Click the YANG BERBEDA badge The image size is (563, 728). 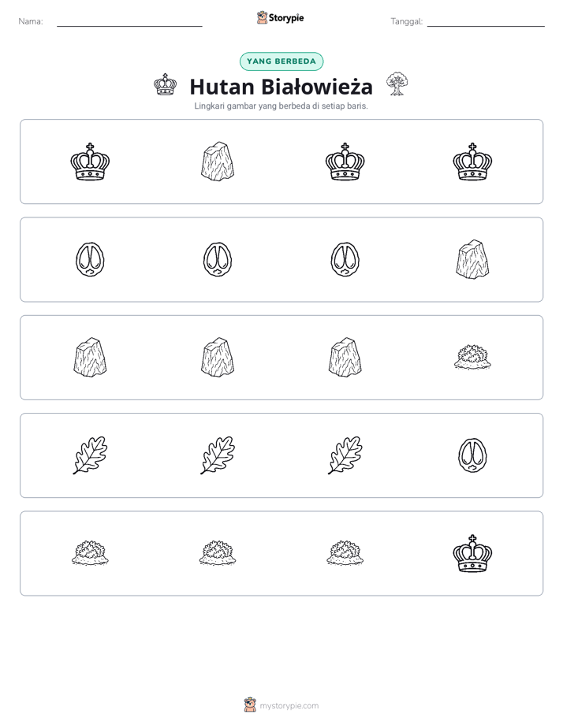[281, 61]
